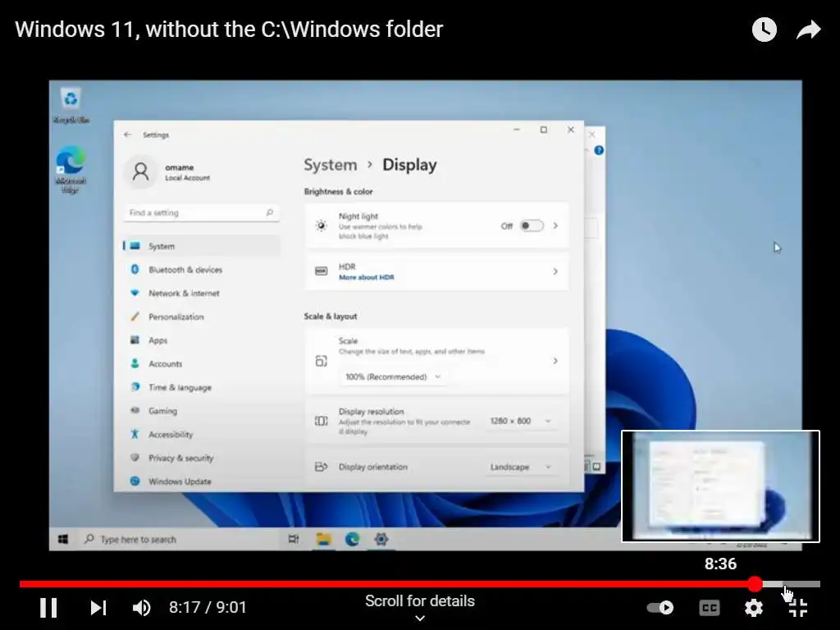This screenshot has width=840, height=630.
Task: Open Settings app from taskbar
Action: [381, 539]
